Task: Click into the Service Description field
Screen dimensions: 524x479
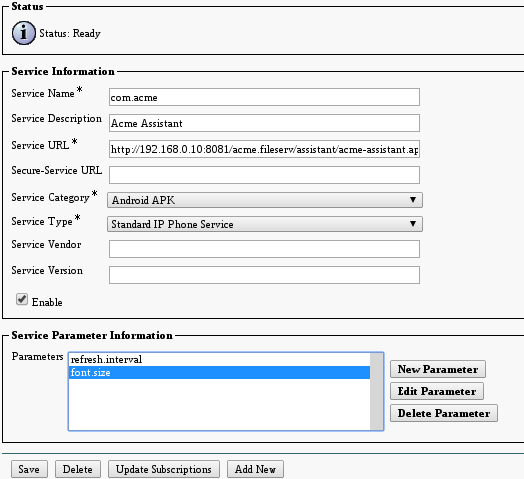Action: click(x=264, y=123)
